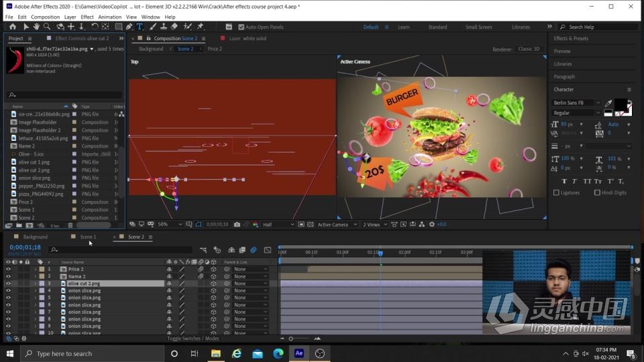This screenshot has height=362, width=644.
Task: Open the Composition menu
Action: pyautogui.click(x=45, y=17)
